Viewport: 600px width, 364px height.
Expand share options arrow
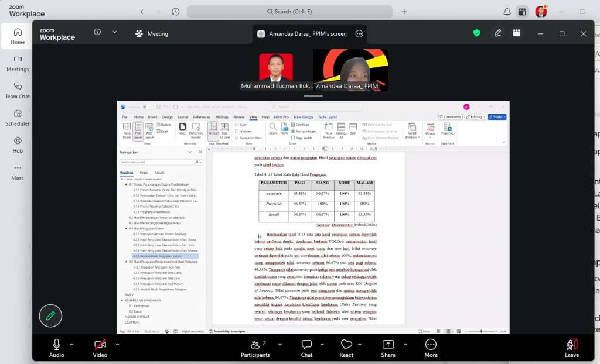405,345
